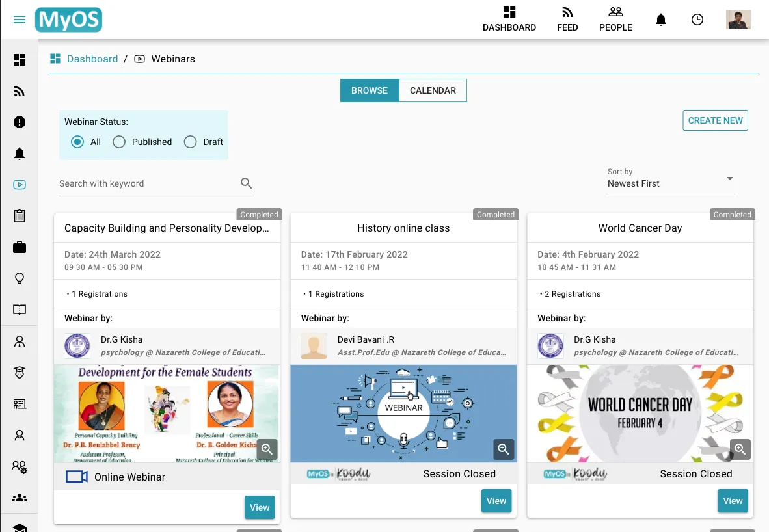Image resolution: width=769 pixels, height=532 pixels.
Task: Open People from top navigation
Action: 615,19
